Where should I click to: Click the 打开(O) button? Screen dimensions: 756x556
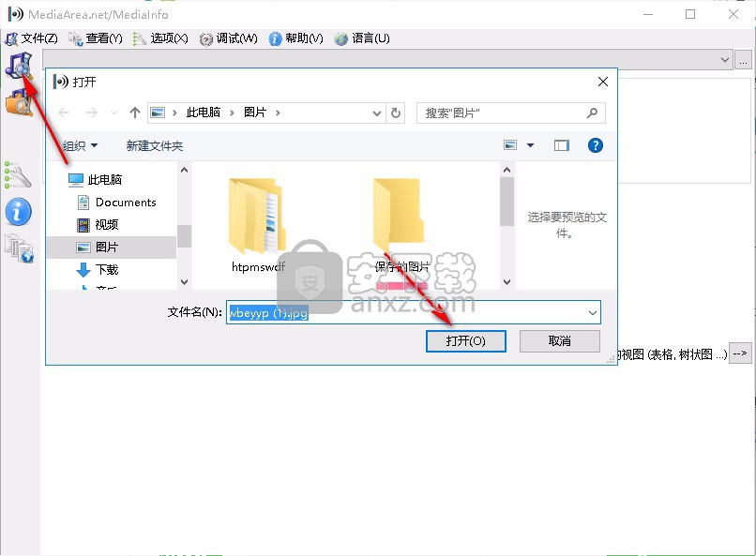point(466,341)
